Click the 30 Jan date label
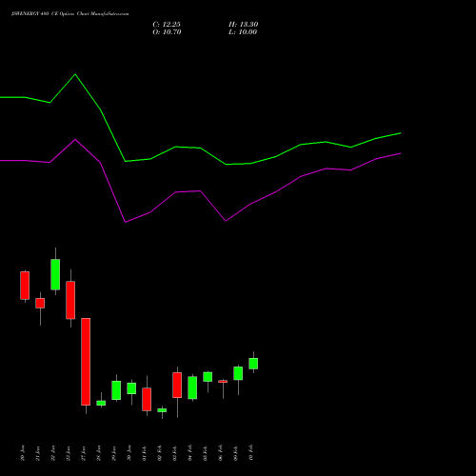 click(129, 453)
